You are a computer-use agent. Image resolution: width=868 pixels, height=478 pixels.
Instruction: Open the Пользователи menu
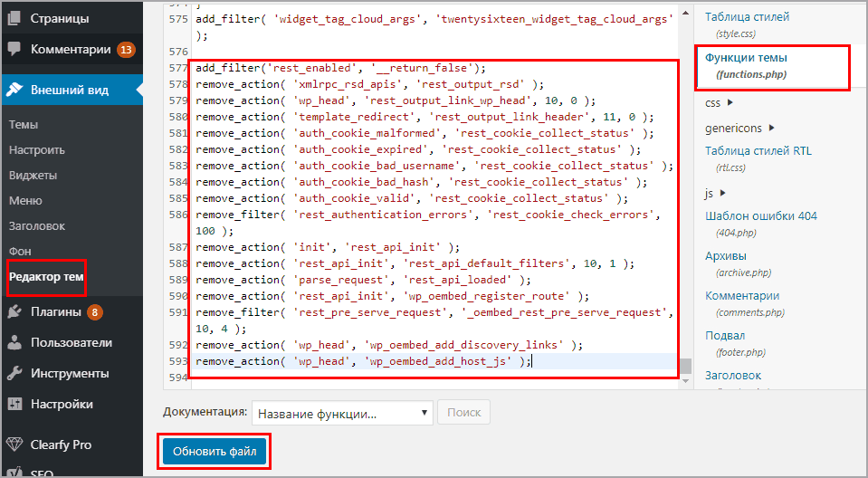[x=72, y=343]
